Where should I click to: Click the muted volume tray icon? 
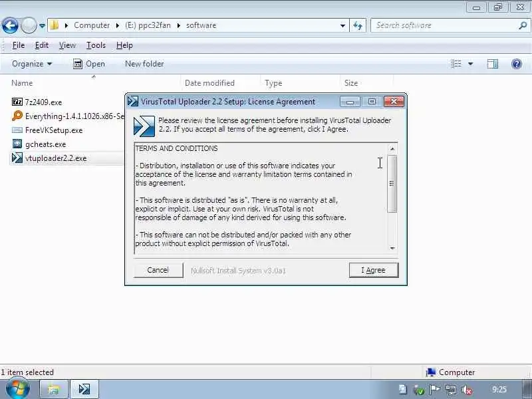click(467, 390)
